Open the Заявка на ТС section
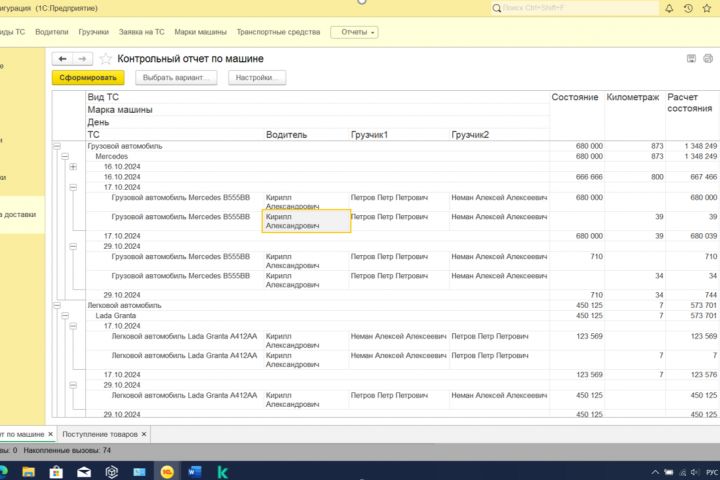The width and height of the screenshot is (720, 480). 141,32
